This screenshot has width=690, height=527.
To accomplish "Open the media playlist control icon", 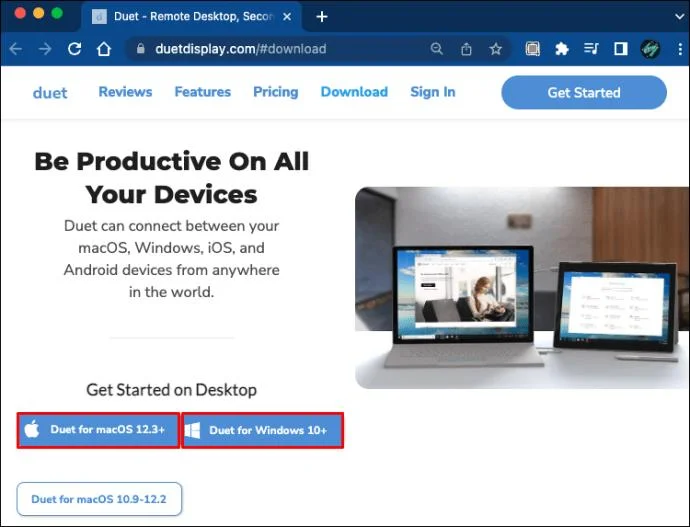I will coord(591,48).
